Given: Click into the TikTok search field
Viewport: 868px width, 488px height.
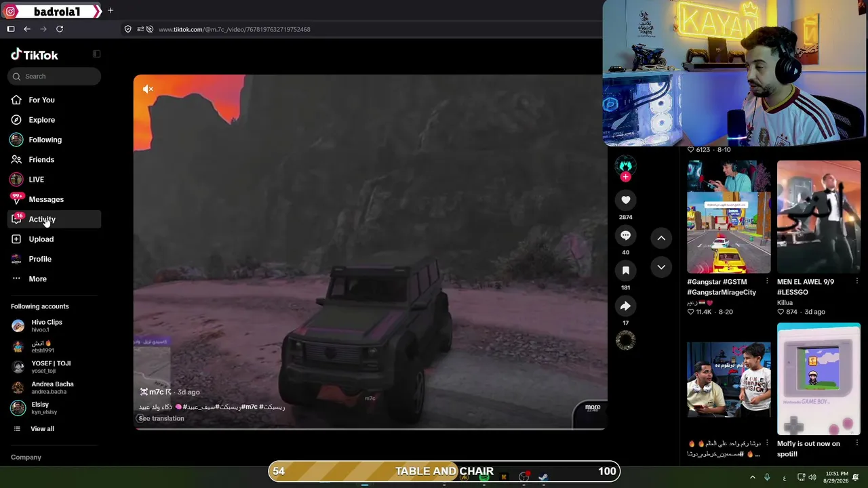Looking at the screenshot, I should click(54, 76).
